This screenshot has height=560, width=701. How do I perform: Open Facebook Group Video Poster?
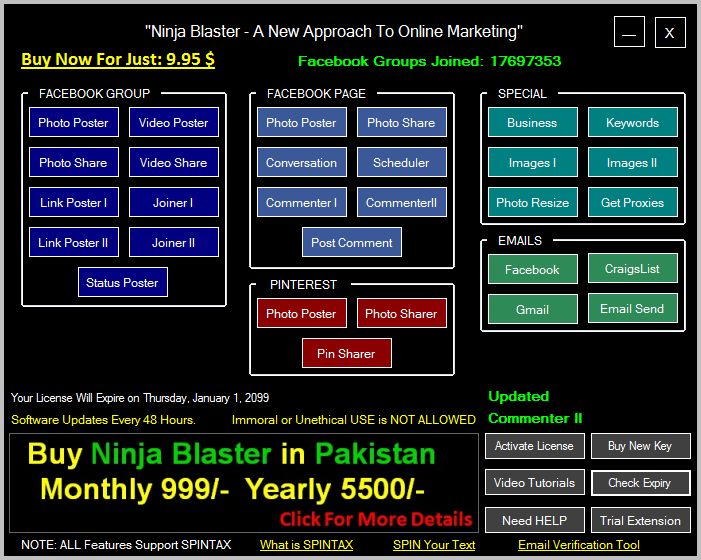pos(174,122)
